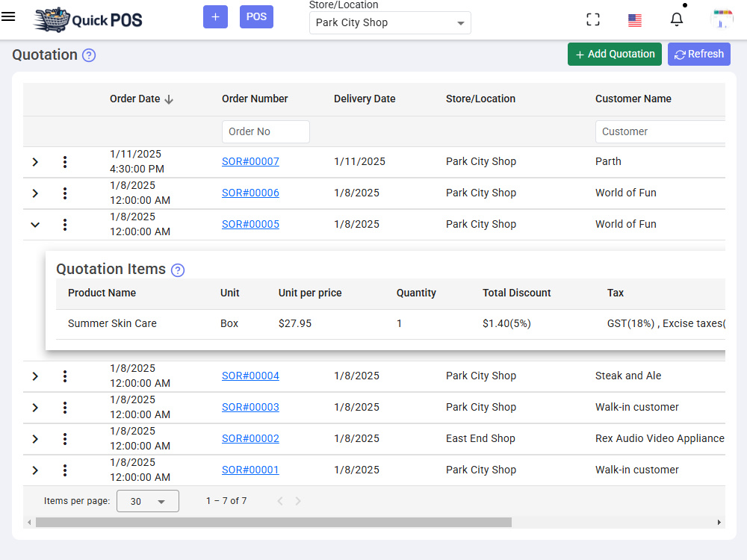Open quotation link SOR#00006
The width and height of the screenshot is (747, 560).
click(x=250, y=193)
